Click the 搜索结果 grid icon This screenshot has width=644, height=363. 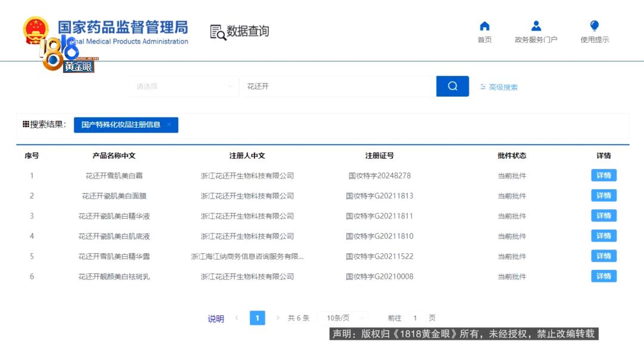[26, 124]
